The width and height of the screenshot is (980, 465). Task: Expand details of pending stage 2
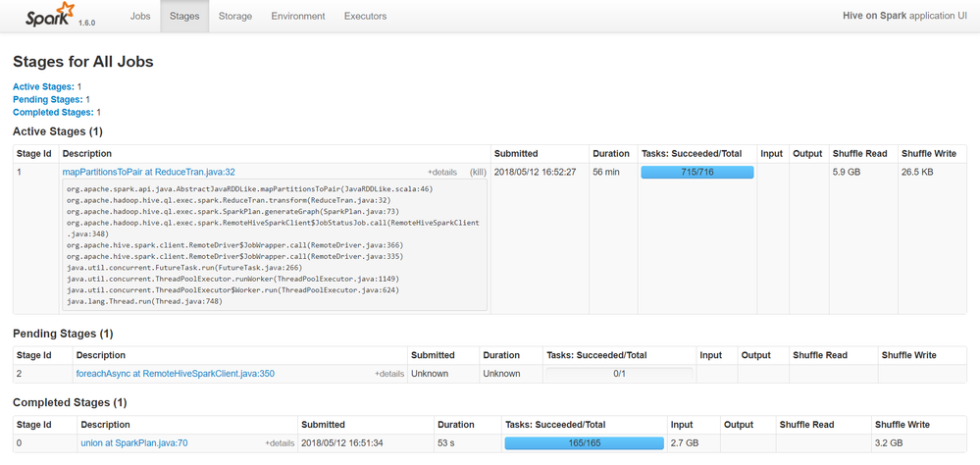coord(389,374)
